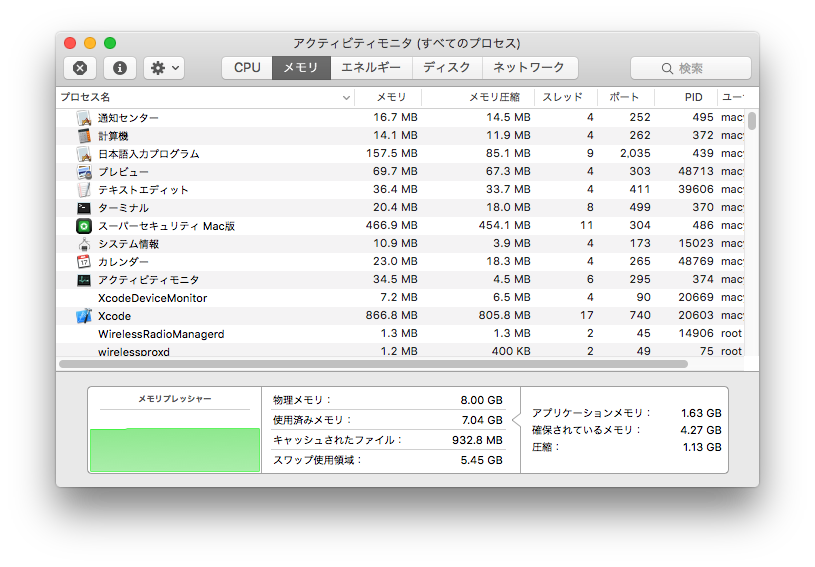Click the カレンダー app icon

pos(84,261)
